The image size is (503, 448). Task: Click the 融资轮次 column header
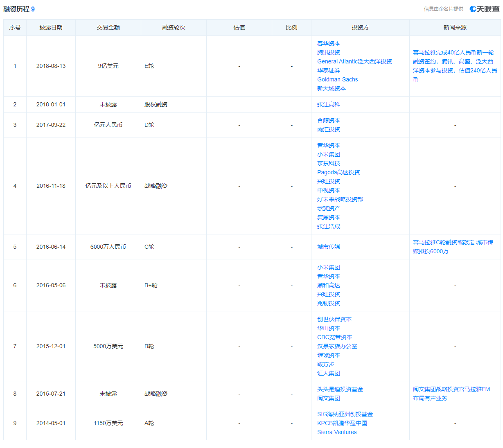(x=174, y=27)
